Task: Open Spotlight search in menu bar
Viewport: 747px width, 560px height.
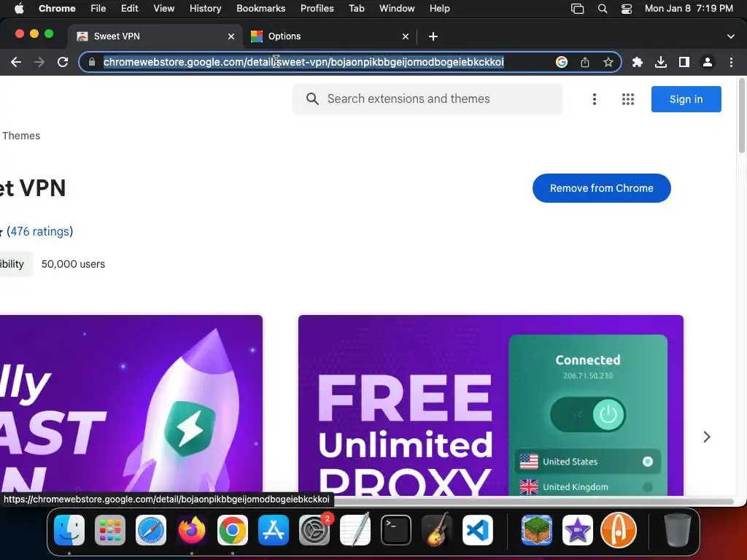Action: 602,9
